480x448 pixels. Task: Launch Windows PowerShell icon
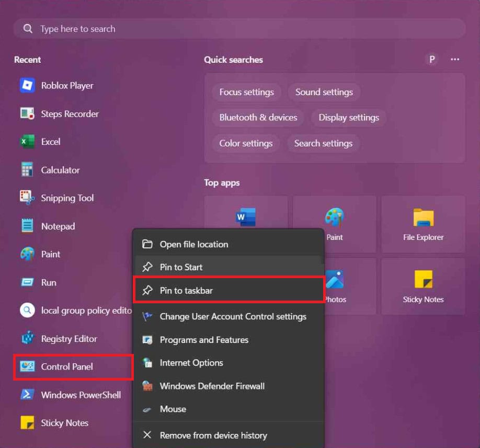pos(27,395)
